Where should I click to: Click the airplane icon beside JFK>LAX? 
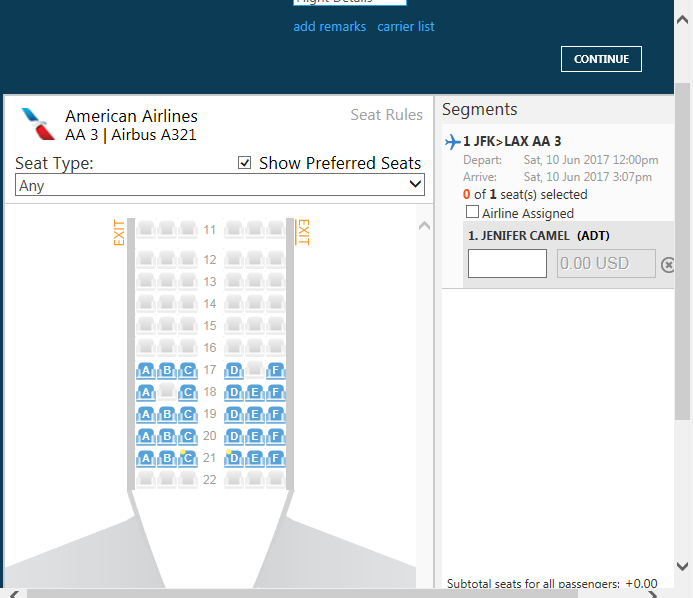tap(453, 142)
